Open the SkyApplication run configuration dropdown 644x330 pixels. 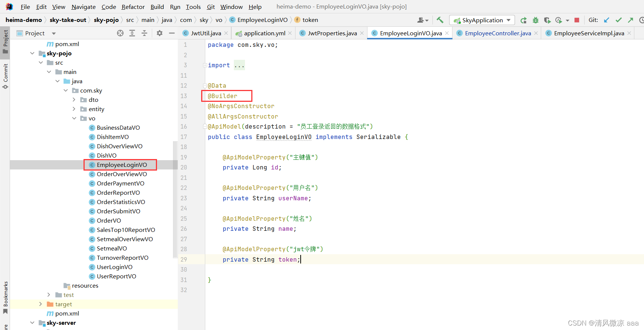tap(482, 20)
